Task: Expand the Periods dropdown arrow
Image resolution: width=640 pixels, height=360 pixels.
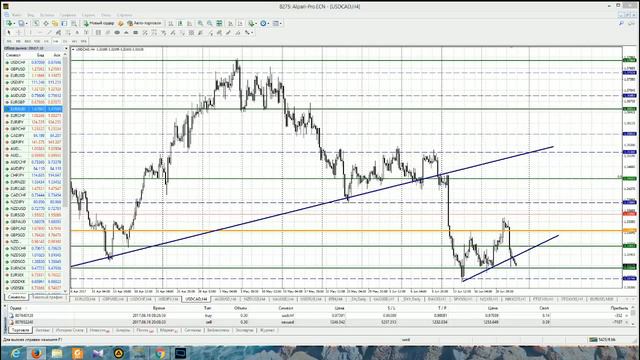Action: pyautogui.click(x=269, y=23)
